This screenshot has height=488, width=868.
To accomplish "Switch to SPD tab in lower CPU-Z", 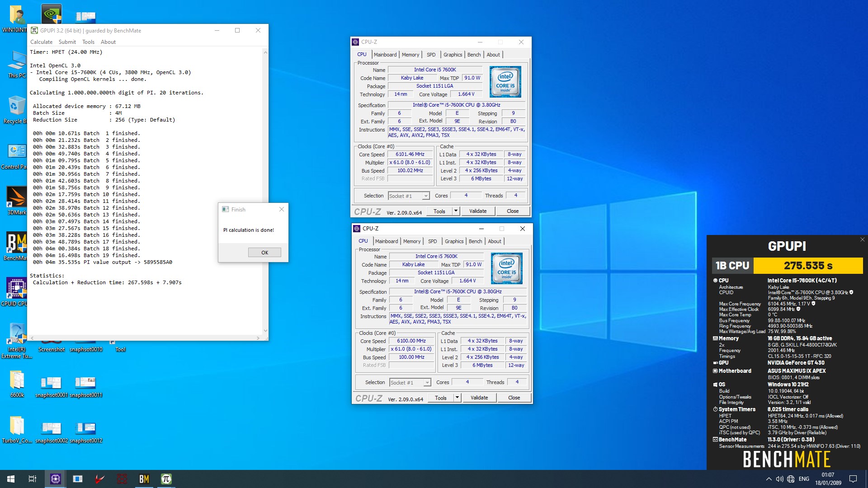I will click(x=433, y=241).
